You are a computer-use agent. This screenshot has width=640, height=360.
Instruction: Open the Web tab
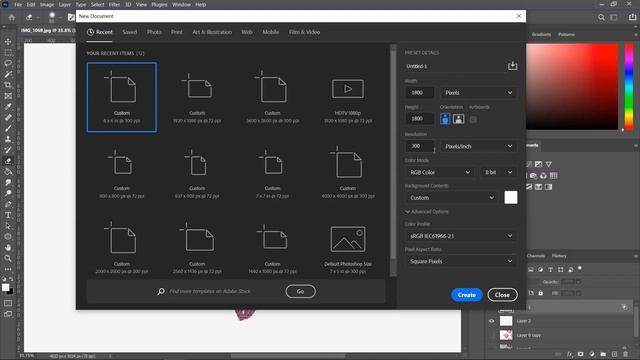tap(247, 32)
